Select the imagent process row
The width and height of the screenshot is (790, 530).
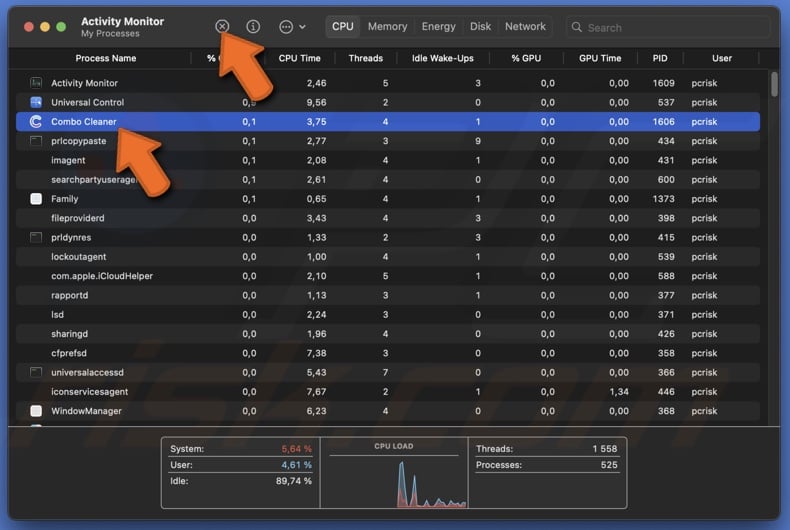388,160
